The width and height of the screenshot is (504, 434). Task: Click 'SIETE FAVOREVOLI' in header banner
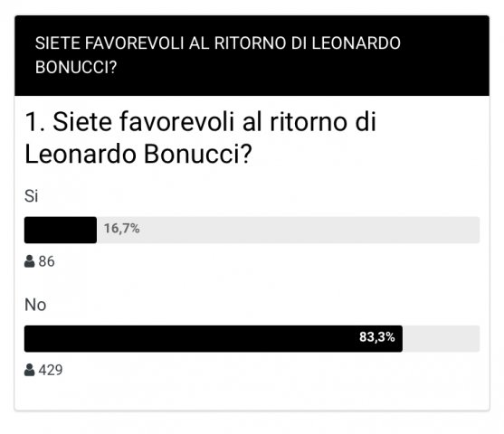(x=109, y=43)
